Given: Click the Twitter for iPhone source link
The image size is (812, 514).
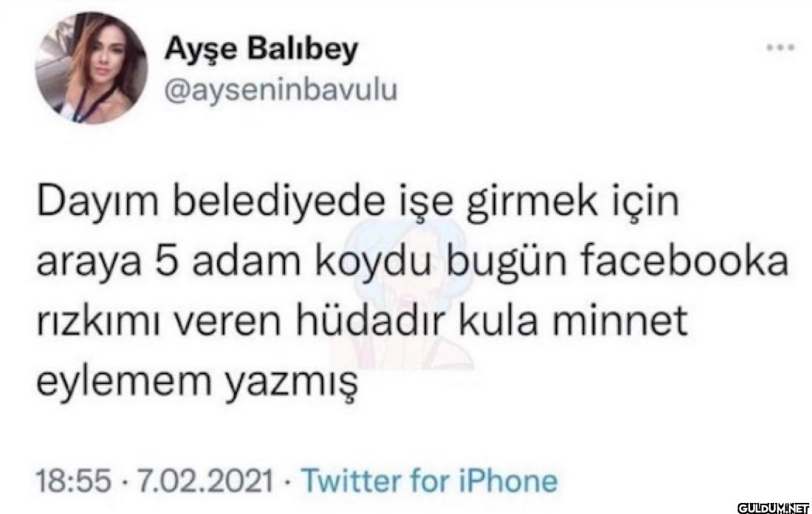Looking at the screenshot, I should point(430,480).
